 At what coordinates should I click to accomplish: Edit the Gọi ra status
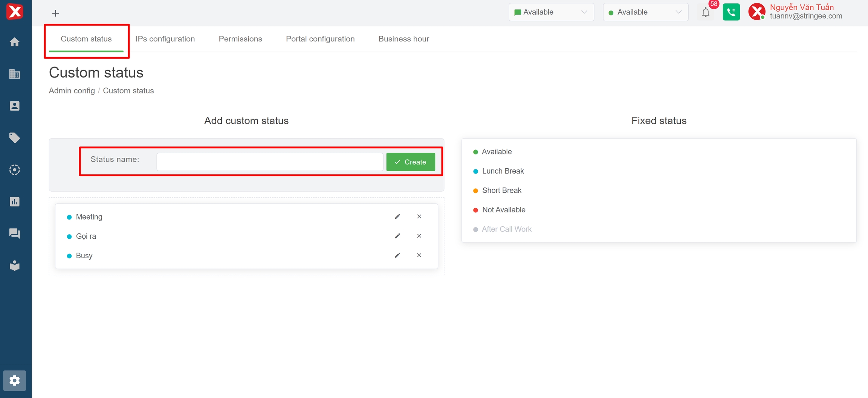click(x=397, y=236)
